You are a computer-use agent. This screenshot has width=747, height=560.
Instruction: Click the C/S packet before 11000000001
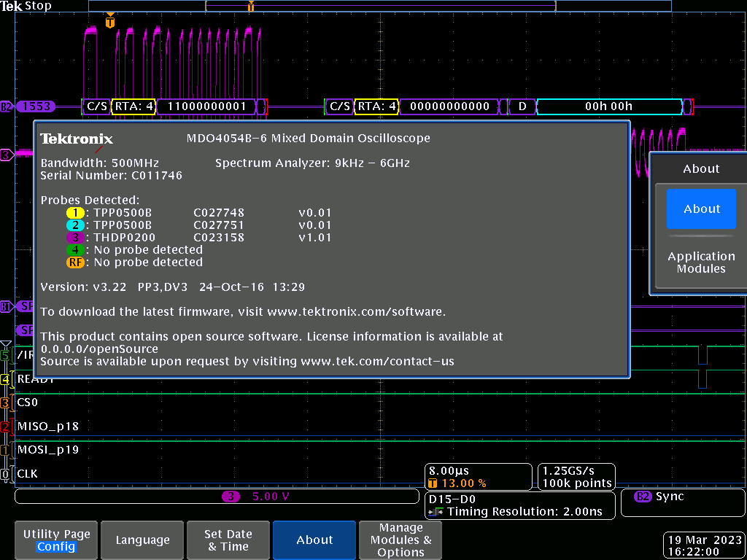[x=97, y=106]
